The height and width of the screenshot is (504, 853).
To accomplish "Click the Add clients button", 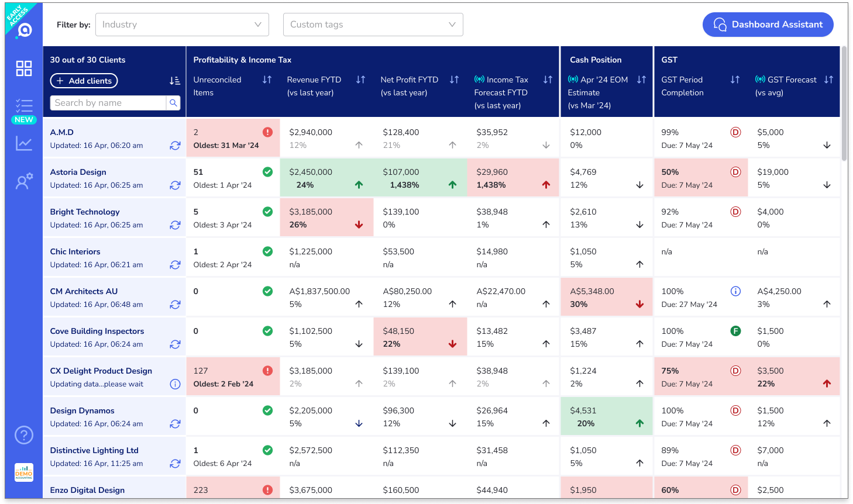I will pos(84,81).
